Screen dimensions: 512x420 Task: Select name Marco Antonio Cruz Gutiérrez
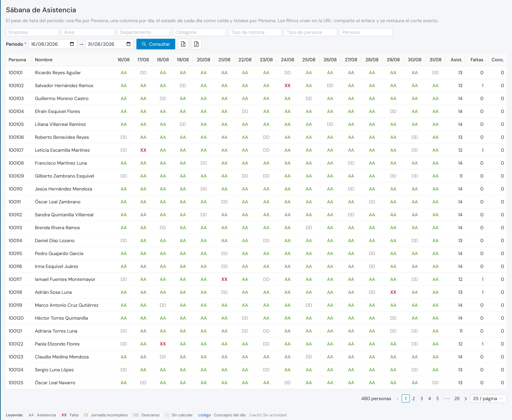[x=67, y=305]
